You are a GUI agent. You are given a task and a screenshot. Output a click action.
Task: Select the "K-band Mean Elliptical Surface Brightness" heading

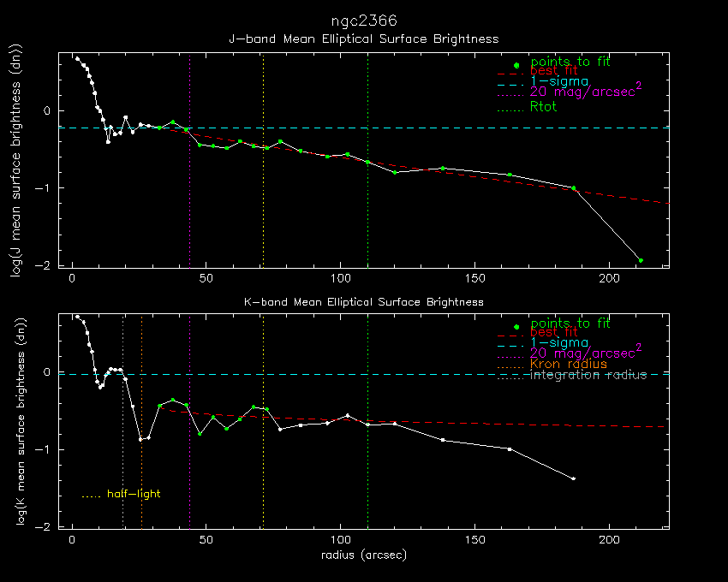coord(364,302)
